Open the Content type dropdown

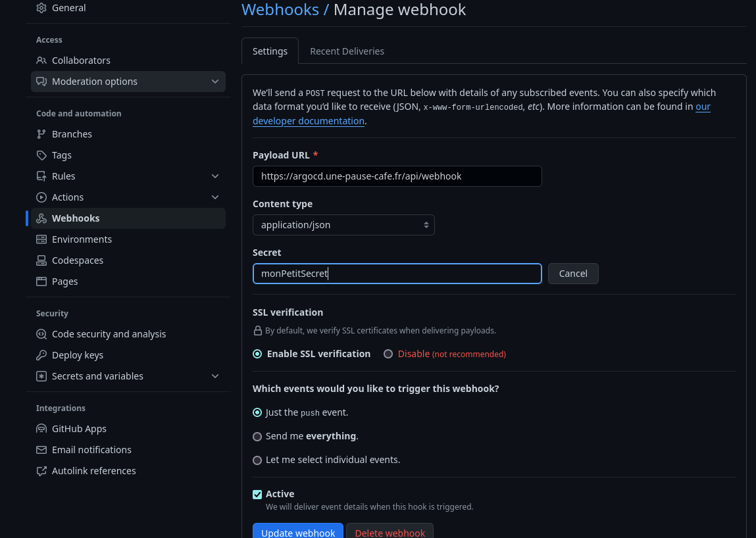pyautogui.click(x=343, y=224)
